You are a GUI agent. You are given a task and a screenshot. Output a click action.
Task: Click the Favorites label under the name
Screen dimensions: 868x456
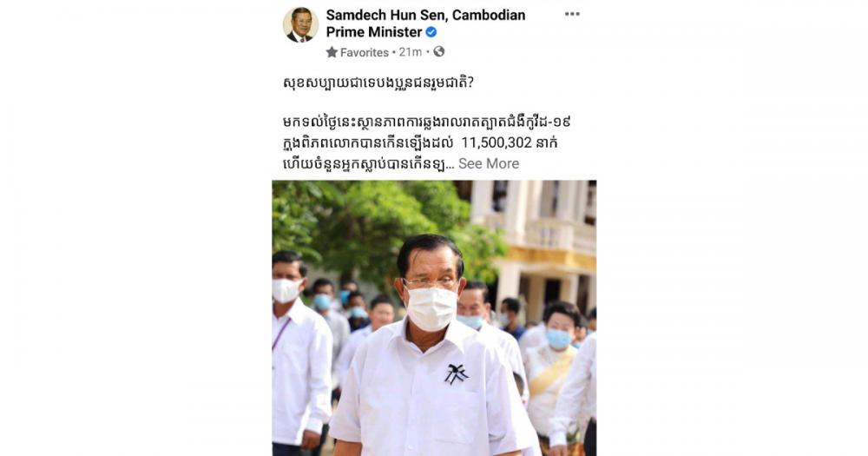point(365,52)
